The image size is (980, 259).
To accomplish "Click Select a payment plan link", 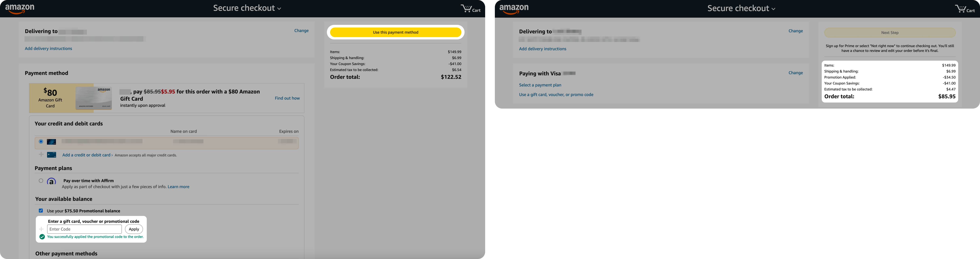I will coord(540,85).
